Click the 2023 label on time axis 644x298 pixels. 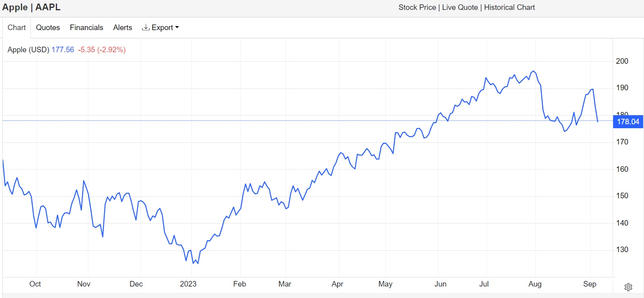click(x=188, y=284)
